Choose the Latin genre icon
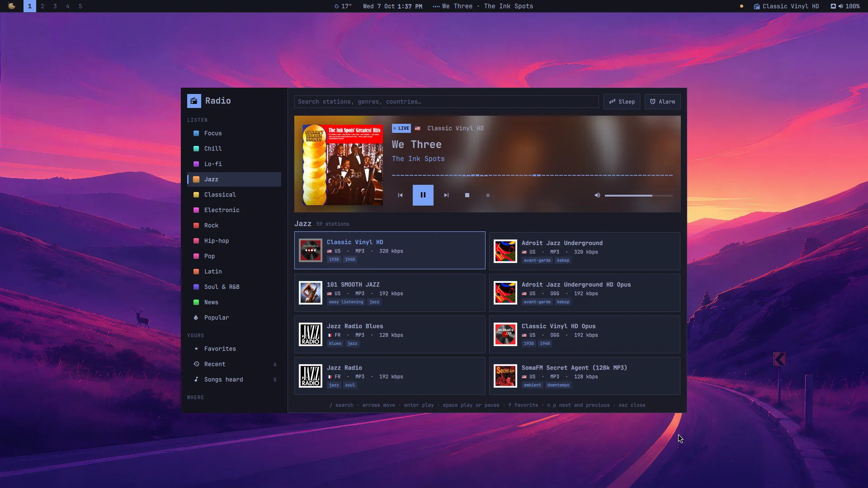Screen dimensions: 868x488 196,272
